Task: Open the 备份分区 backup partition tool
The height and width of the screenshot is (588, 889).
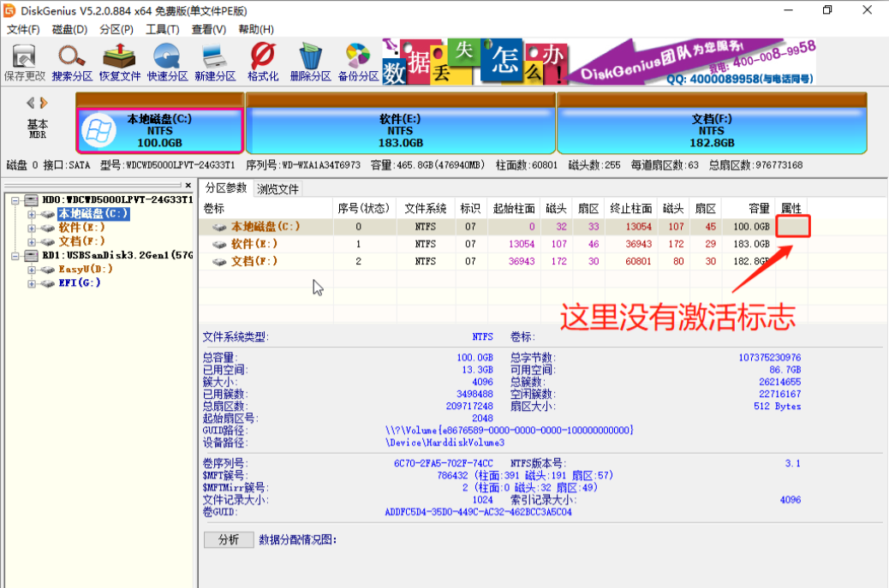Action: [358, 62]
